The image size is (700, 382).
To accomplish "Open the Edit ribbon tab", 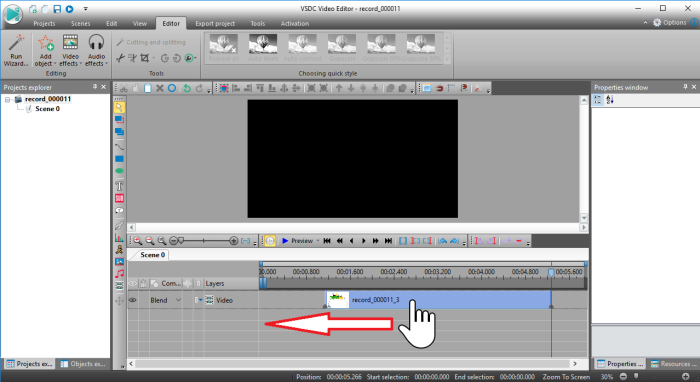I will coord(112,23).
